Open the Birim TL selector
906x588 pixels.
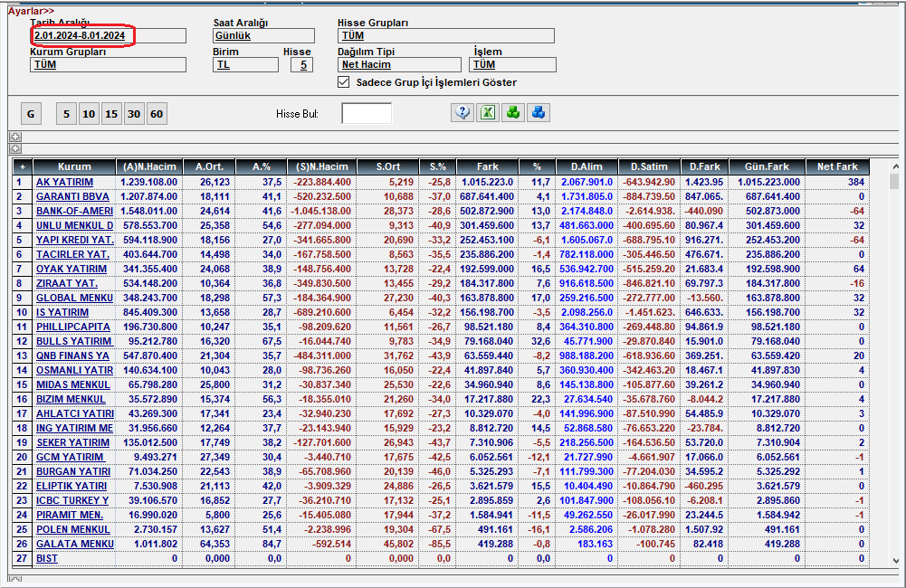245,65
